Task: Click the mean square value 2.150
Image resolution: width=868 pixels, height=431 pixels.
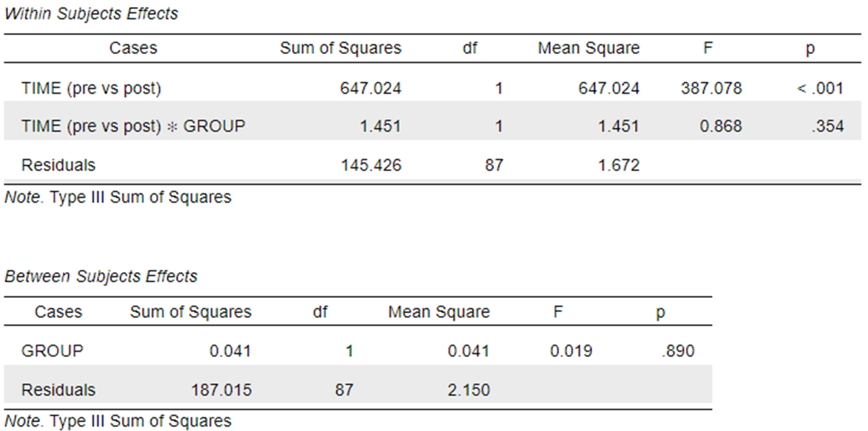Action: pyautogui.click(x=469, y=390)
